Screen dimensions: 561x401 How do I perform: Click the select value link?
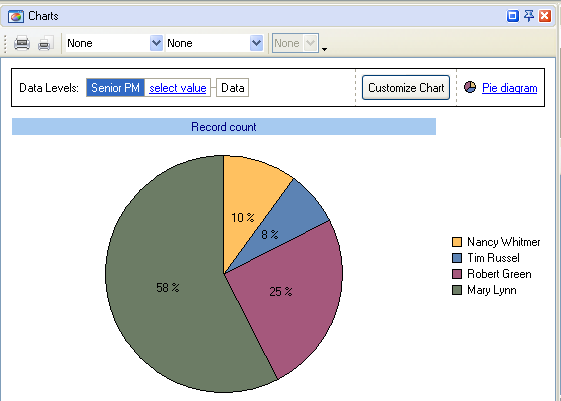177,88
